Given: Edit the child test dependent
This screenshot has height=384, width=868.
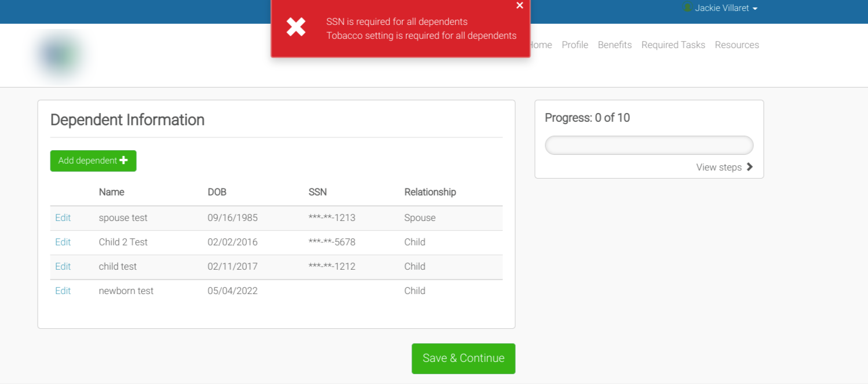Looking at the screenshot, I should coord(63,267).
